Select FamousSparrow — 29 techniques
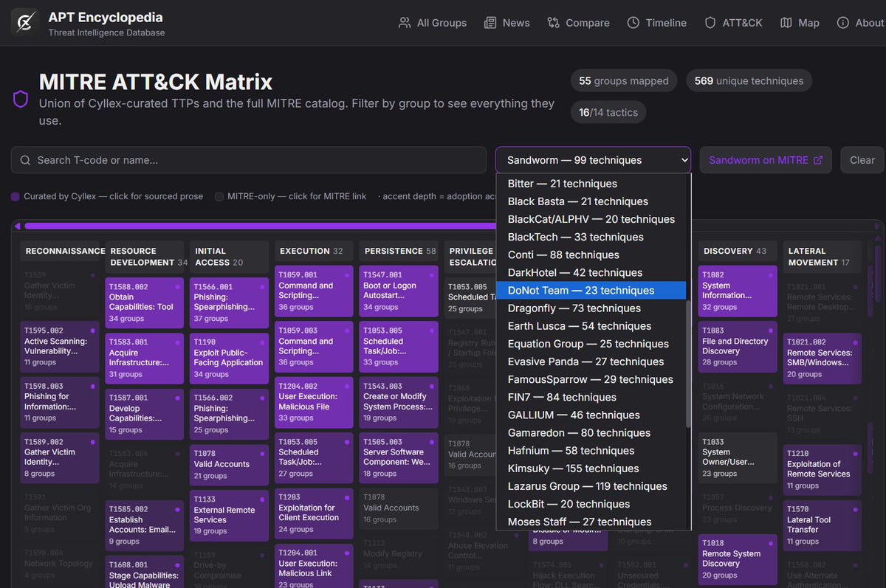 (591, 379)
